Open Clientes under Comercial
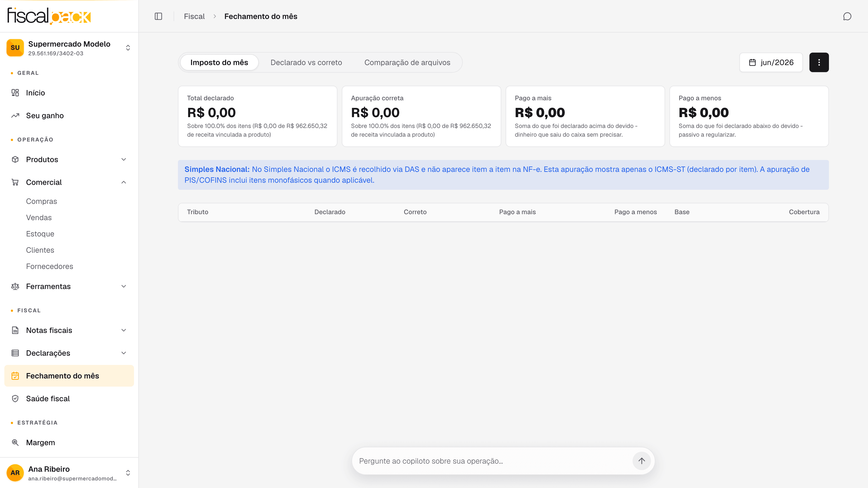Viewport: 868px width, 488px height. click(40, 250)
